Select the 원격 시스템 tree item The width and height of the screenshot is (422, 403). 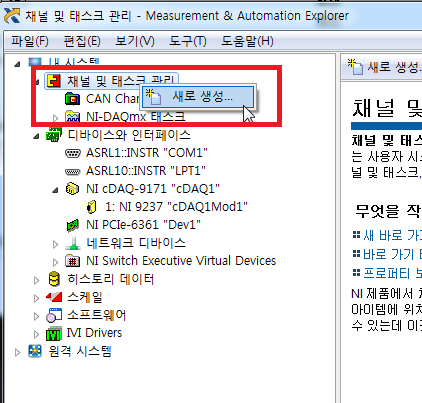(80, 351)
